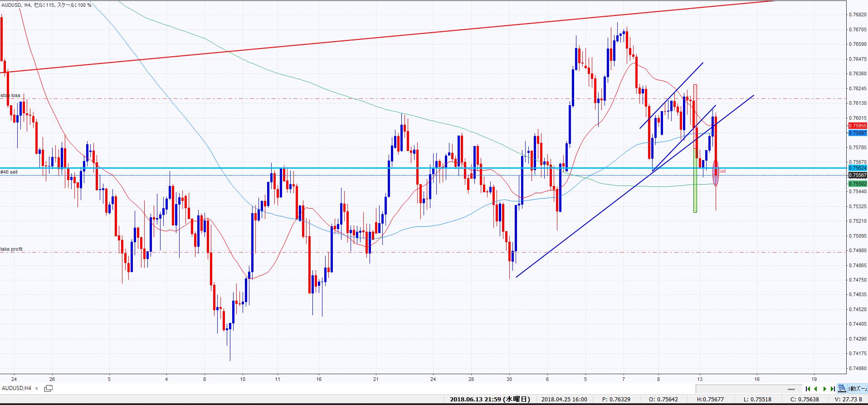Click the closing price field in status bar
868x405 pixels.
point(804,400)
